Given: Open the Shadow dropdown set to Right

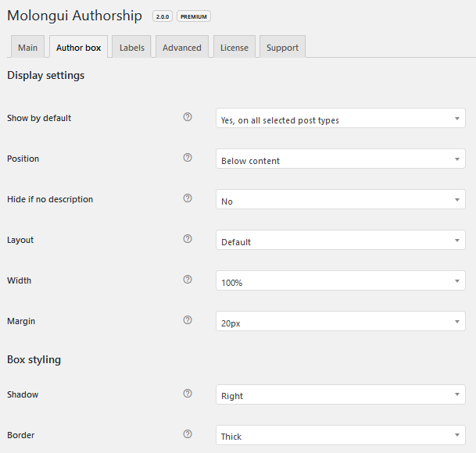Looking at the screenshot, I should click(340, 395).
